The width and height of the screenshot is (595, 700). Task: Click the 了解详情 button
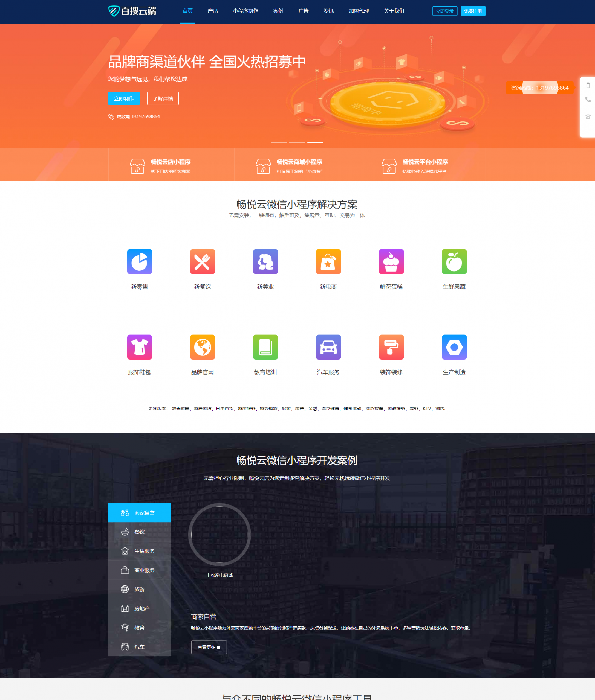pyautogui.click(x=162, y=98)
